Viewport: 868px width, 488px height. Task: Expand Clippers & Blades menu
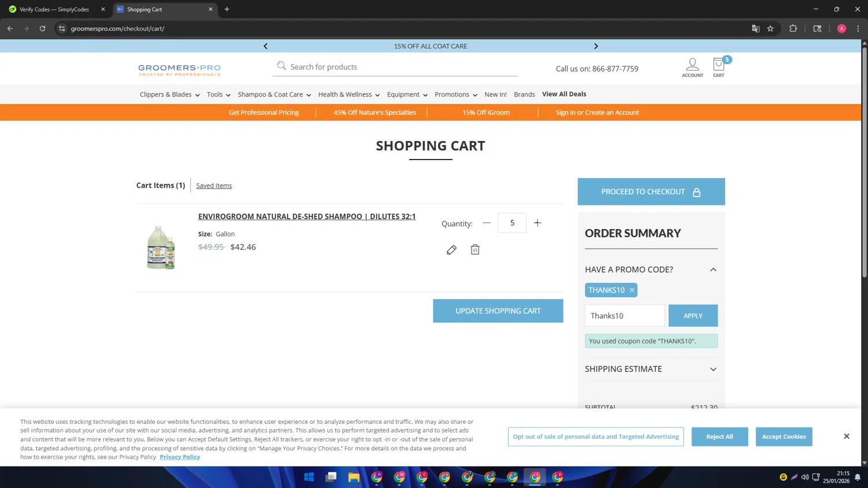170,94
